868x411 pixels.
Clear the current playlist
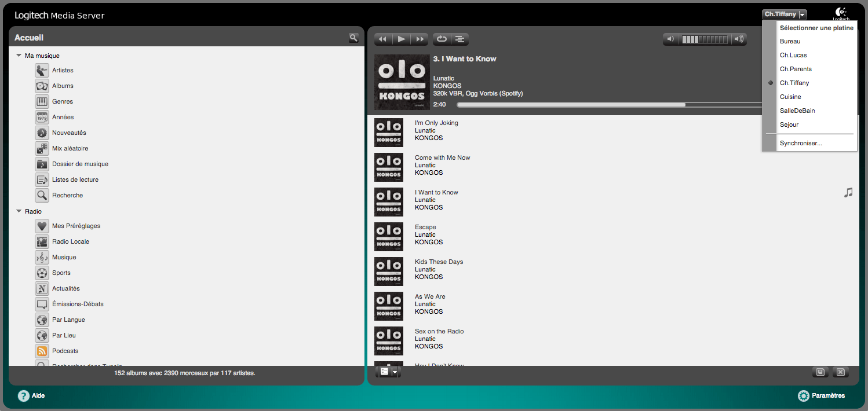click(x=841, y=372)
